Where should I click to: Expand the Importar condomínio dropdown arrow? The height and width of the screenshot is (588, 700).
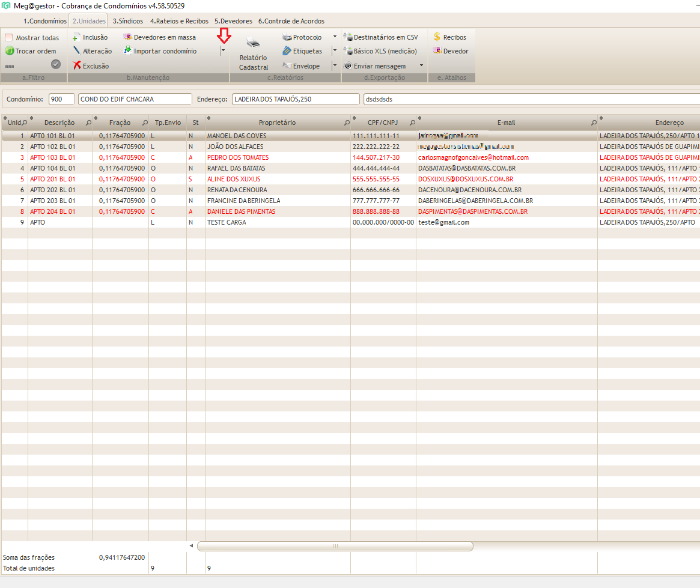pos(223,51)
